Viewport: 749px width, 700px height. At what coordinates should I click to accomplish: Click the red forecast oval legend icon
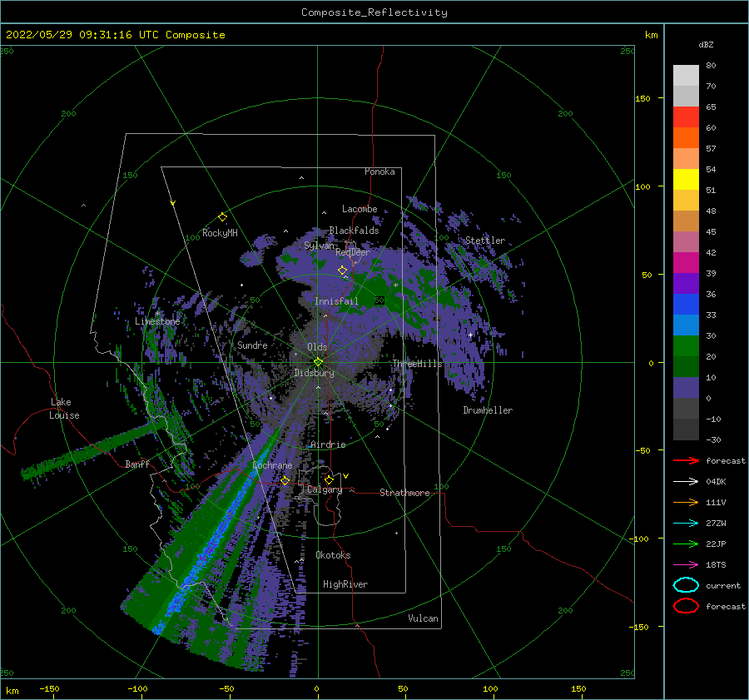click(x=686, y=606)
